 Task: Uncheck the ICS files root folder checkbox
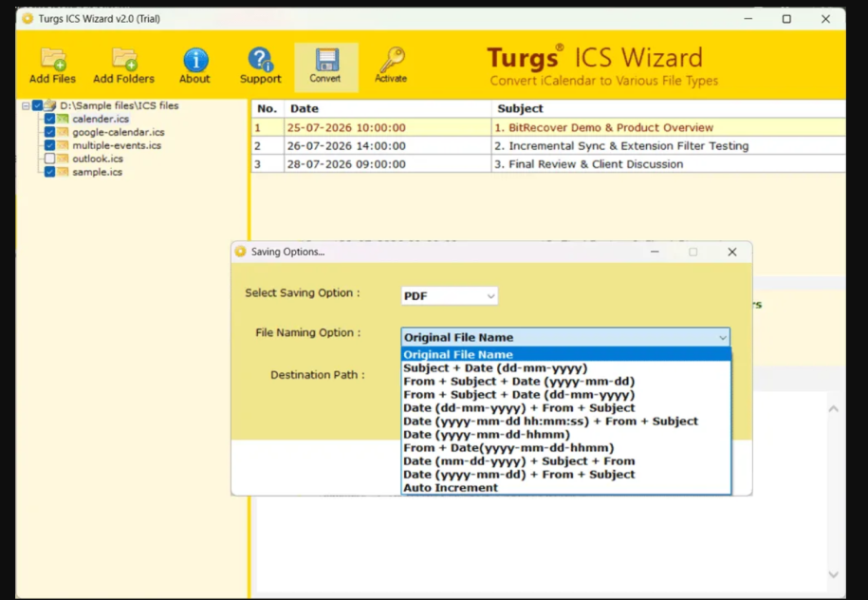point(37,105)
